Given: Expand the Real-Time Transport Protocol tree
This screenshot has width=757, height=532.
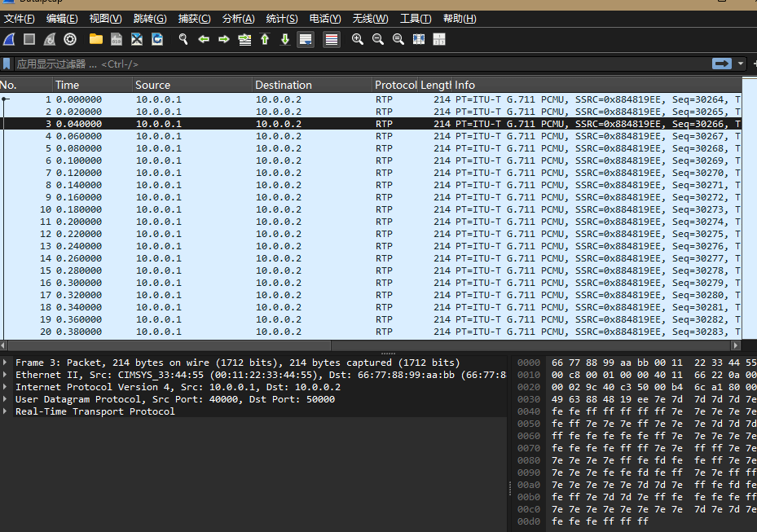Looking at the screenshot, I should click(7, 411).
